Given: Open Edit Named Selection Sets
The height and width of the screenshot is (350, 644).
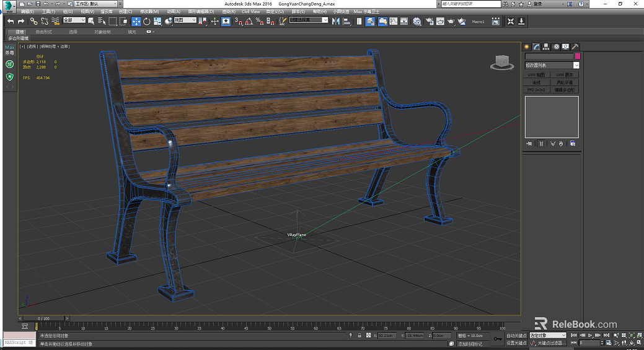Looking at the screenshot, I should (283, 21).
